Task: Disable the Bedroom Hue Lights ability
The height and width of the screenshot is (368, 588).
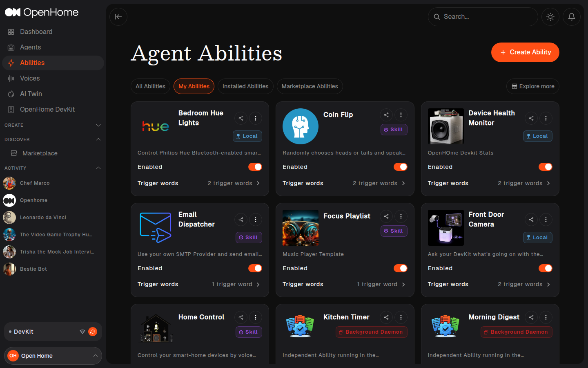Action: 255,167
